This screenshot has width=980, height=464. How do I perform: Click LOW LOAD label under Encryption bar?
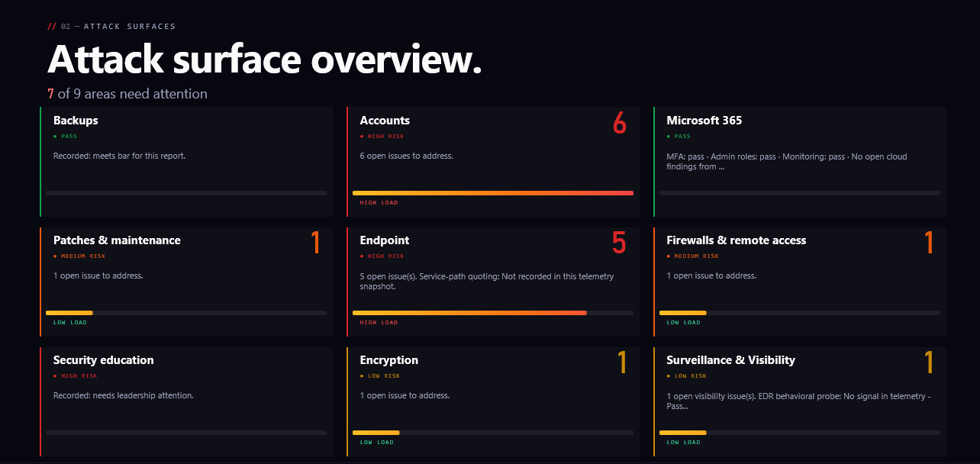click(377, 443)
